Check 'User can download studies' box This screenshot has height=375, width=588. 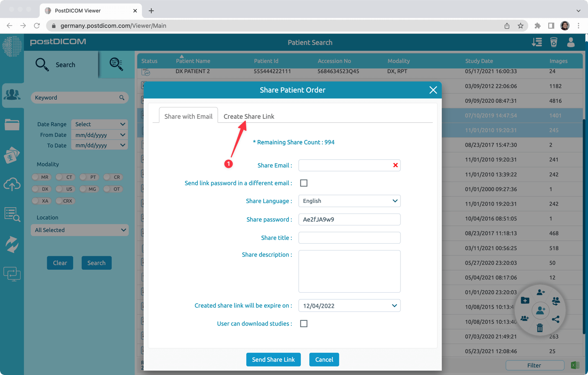tap(304, 324)
